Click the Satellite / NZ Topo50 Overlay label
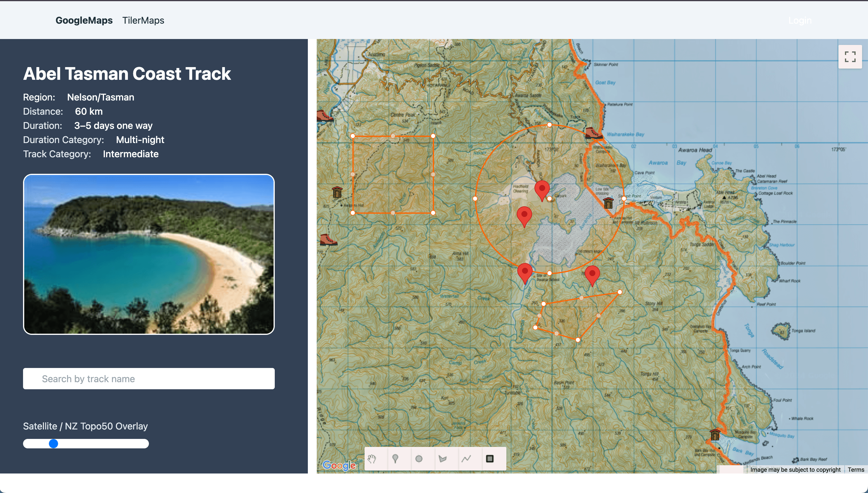The image size is (868, 493). coord(85,426)
